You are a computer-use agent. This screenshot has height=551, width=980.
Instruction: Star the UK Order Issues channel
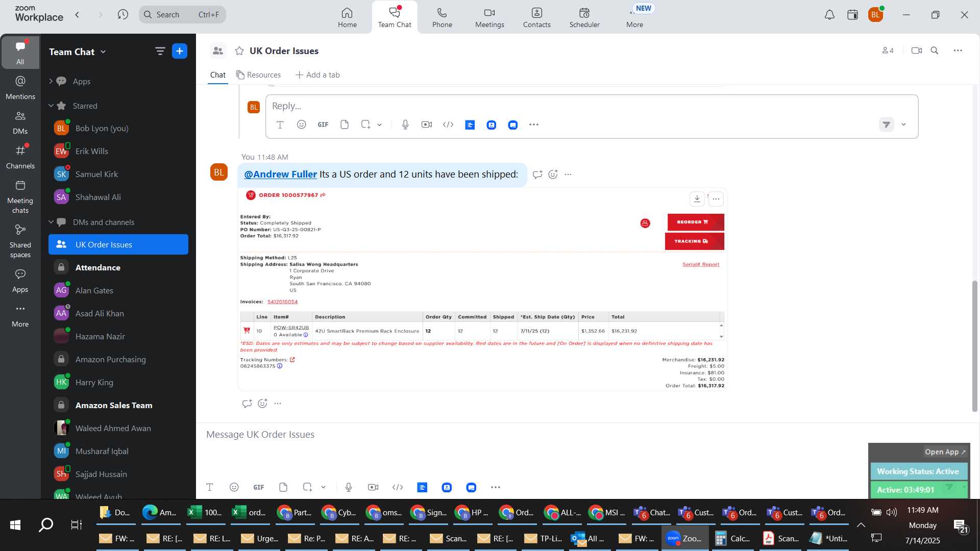coord(239,51)
